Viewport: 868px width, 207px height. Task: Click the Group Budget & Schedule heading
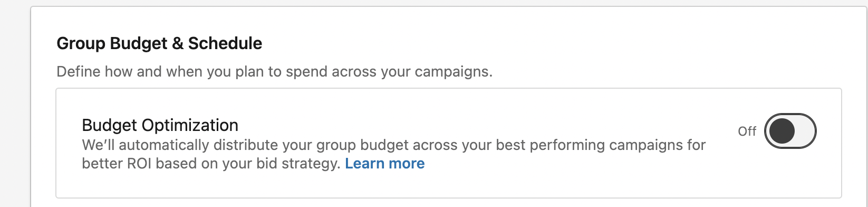pyautogui.click(x=159, y=43)
